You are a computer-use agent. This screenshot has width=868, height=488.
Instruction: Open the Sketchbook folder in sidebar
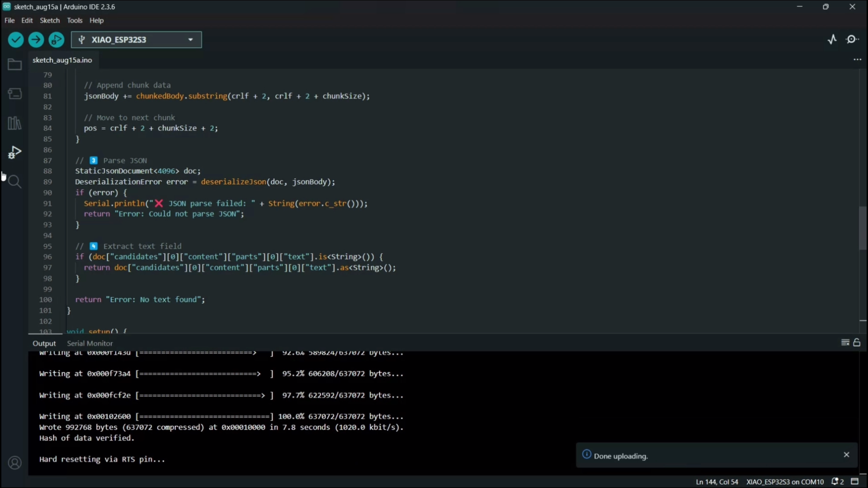pyautogui.click(x=14, y=65)
